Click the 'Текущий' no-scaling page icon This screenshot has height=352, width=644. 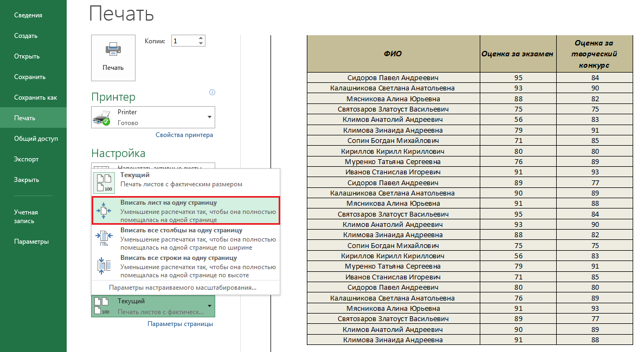(x=104, y=183)
